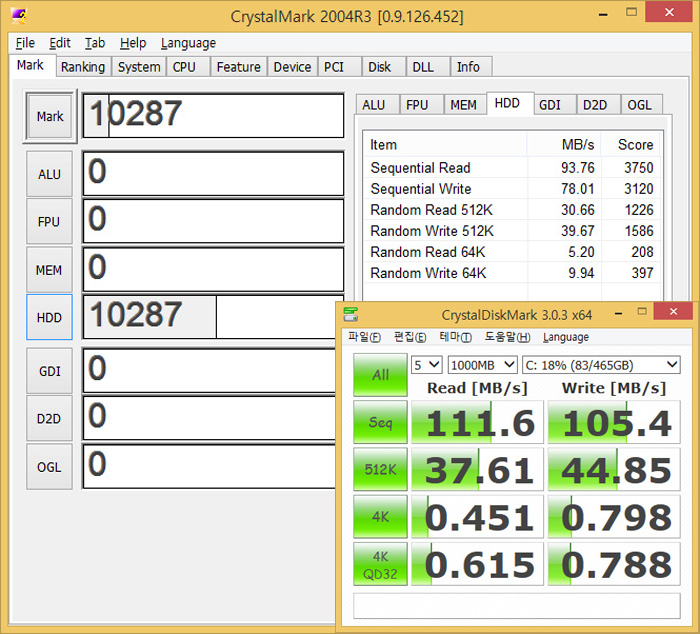Choose drive from C: 18% dropdown

pyautogui.click(x=602, y=365)
